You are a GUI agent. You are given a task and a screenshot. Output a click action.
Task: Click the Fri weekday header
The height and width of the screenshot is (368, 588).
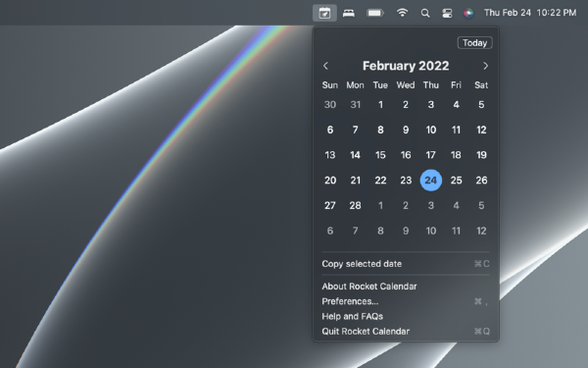pyautogui.click(x=456, y=85)
